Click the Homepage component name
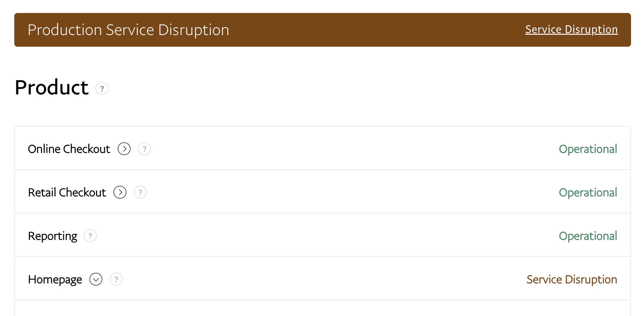Image resolution: width=644 pixels, height=316 pixels. pos(55,279)
